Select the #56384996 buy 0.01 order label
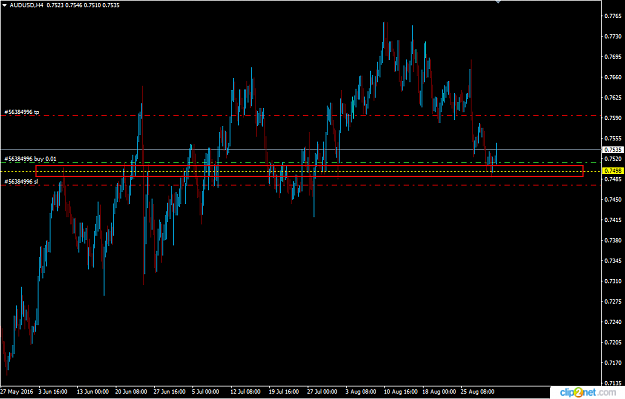This screenshot has height=399, width=625. click(30, 159)
